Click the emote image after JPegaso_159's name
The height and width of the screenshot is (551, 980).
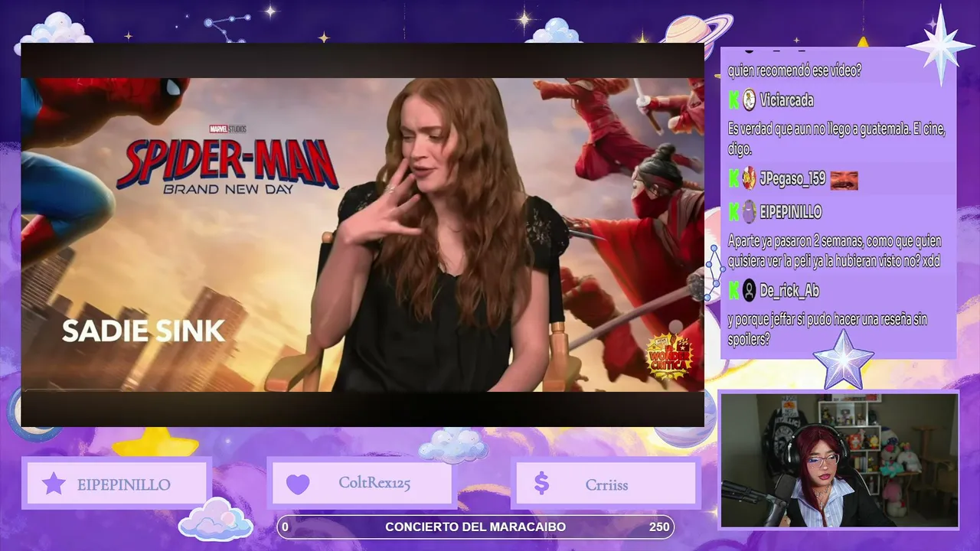point(844,180)
